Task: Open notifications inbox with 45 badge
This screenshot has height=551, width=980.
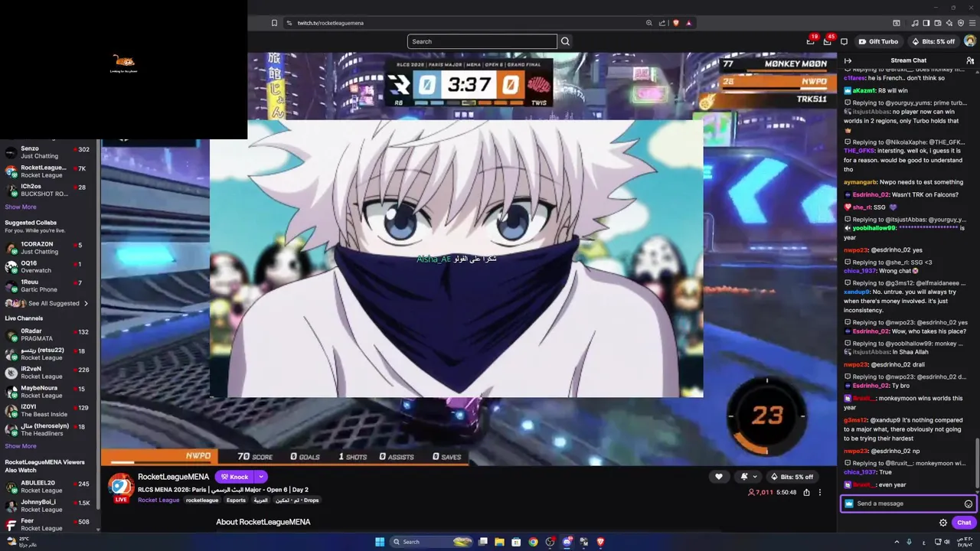Action: coord(827,41)
